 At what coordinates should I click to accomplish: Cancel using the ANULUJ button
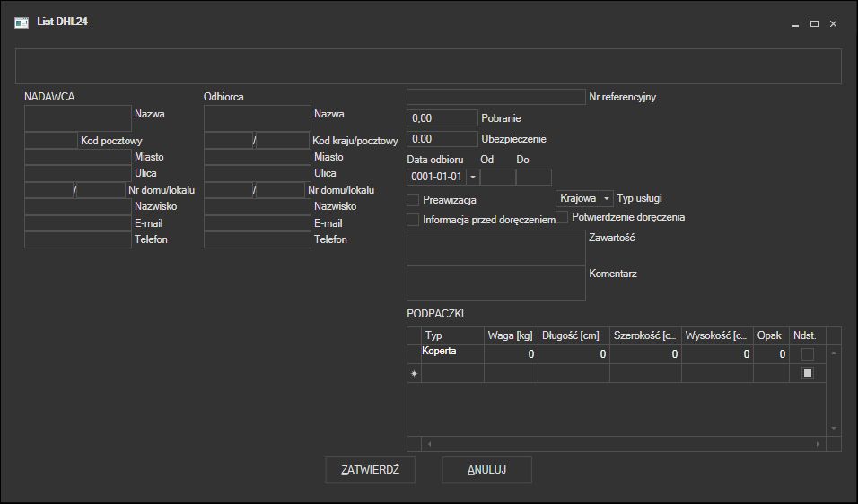487,470
